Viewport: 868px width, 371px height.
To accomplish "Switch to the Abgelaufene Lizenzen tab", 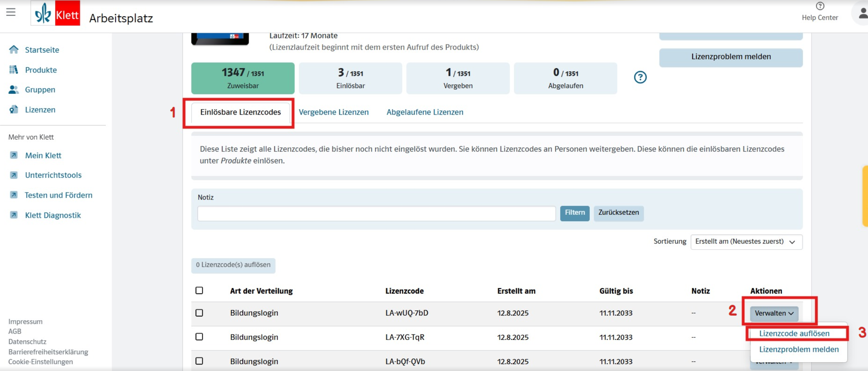I will 425,112.
